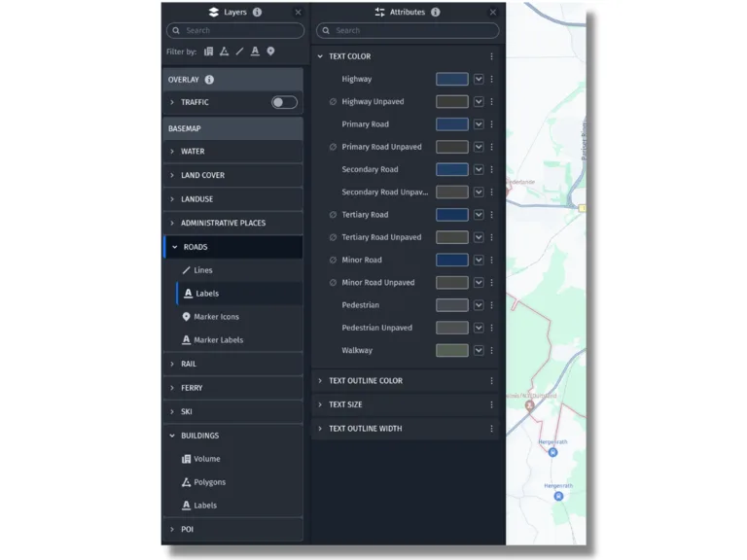The image size is (747, 560).
Task: Filter layers by polygon icon
Action: tap(224, 52)
